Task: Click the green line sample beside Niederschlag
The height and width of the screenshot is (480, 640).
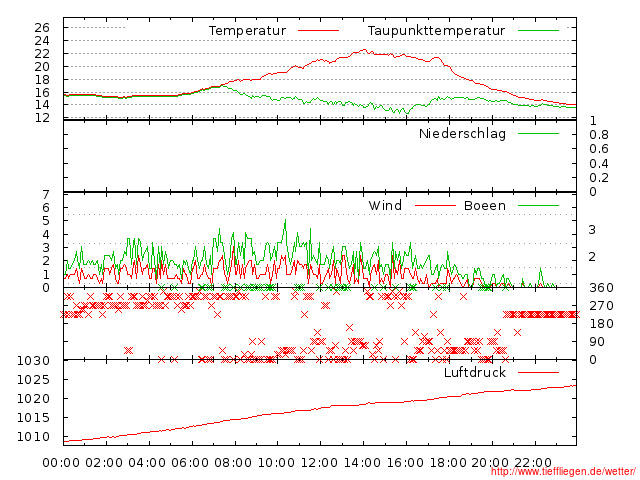Action: point(538,133)
